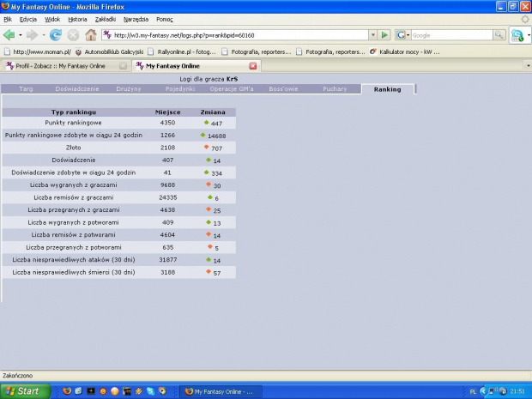Open the forward history dropdown arrow
This screenshot has height=399, width=532.
pos(44,35)
